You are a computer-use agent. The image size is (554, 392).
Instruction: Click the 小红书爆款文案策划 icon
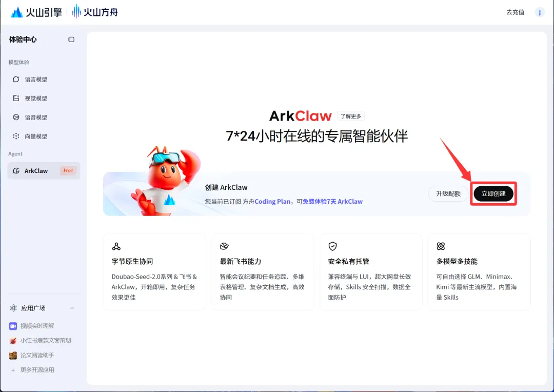coord(13,340)
